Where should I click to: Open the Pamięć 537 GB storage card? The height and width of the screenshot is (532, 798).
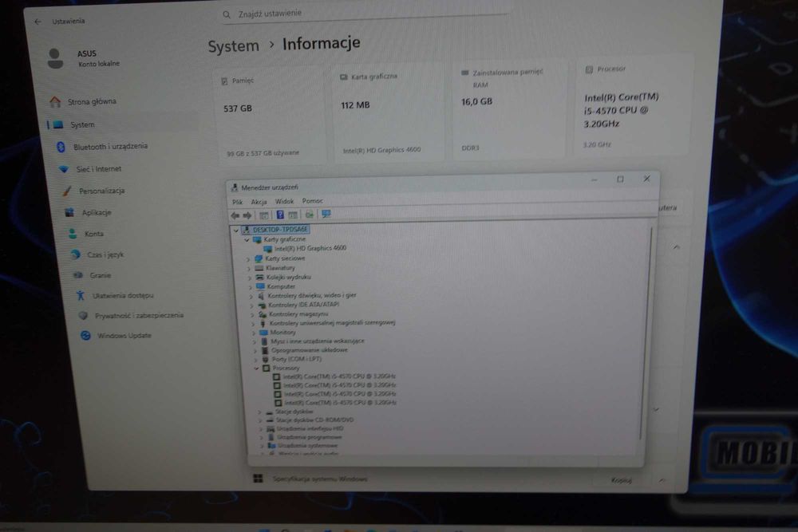(x=270, y=116)
